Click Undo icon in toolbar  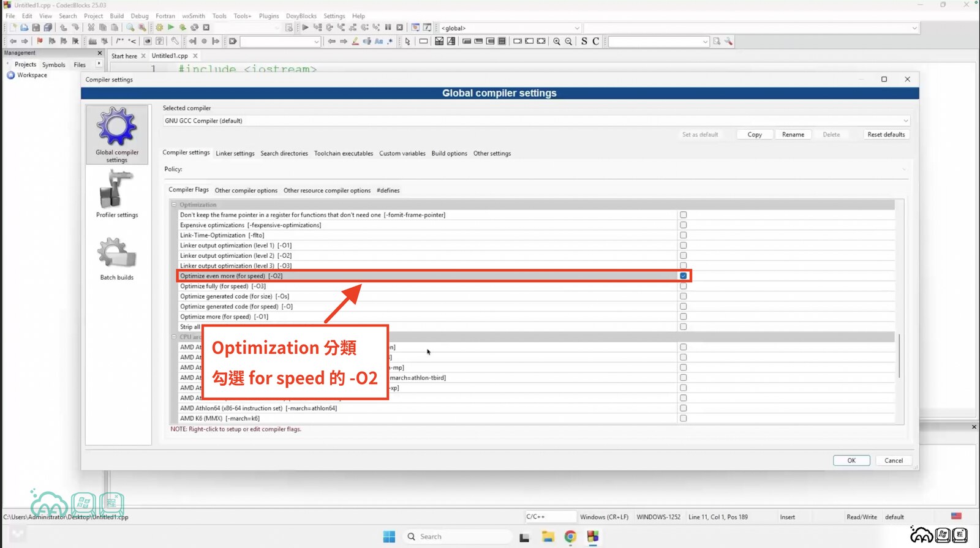(x=63, y=28)
